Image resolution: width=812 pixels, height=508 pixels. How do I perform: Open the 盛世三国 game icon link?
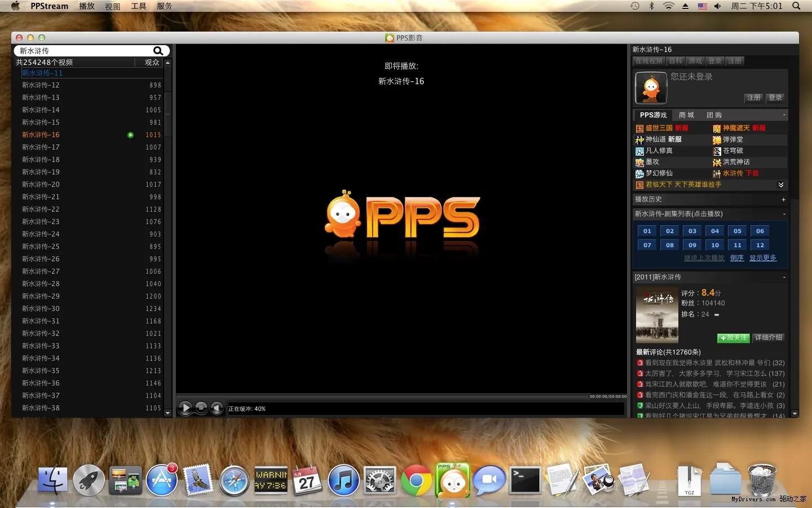point(639,128)
